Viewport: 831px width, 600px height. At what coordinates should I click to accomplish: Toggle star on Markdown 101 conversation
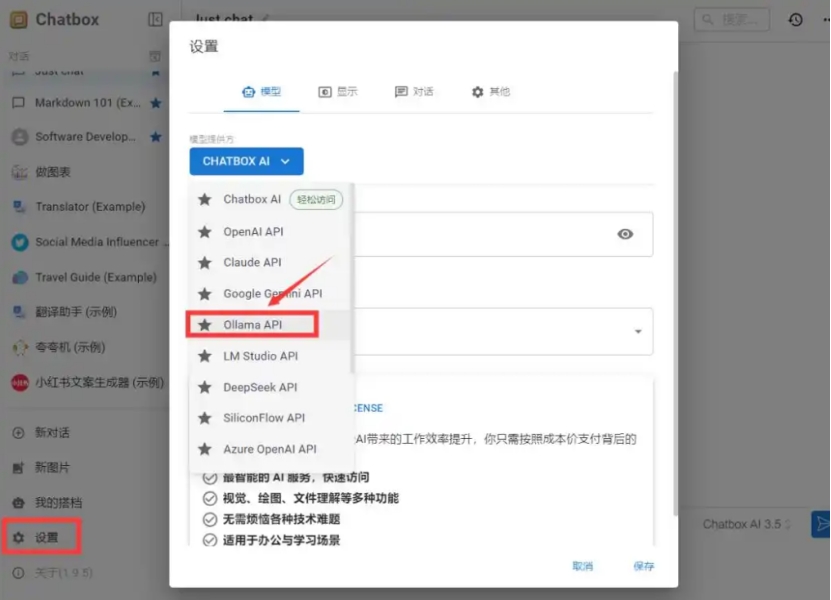tap(156, 103)
